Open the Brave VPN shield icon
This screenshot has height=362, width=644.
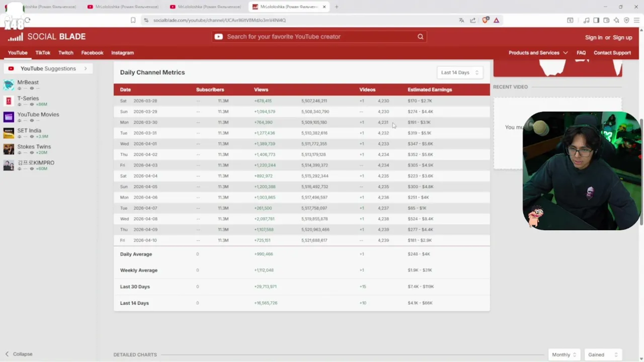coord(626,20)
